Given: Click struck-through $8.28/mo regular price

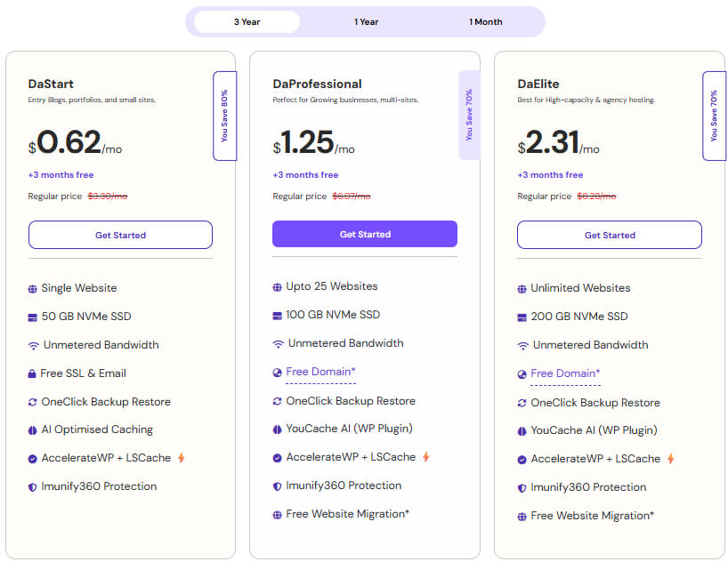Looking at the screenshot, I should [596, 196].
